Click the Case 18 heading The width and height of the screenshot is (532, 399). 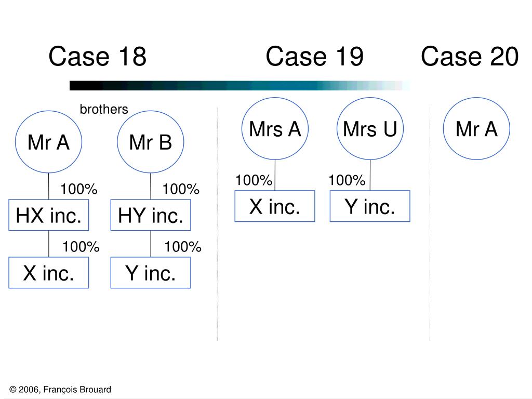[97, 56]
